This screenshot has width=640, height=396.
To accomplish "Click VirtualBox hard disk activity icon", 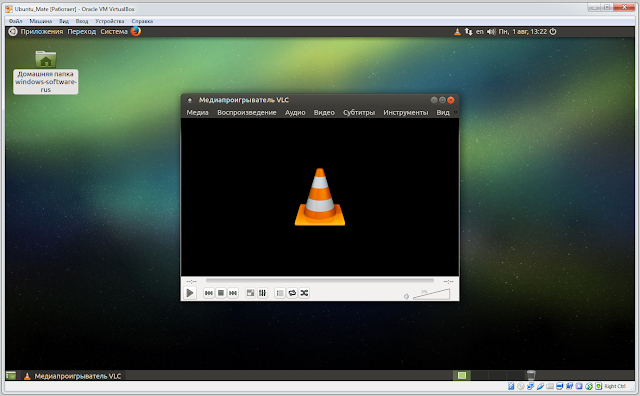I will point(511,386).
